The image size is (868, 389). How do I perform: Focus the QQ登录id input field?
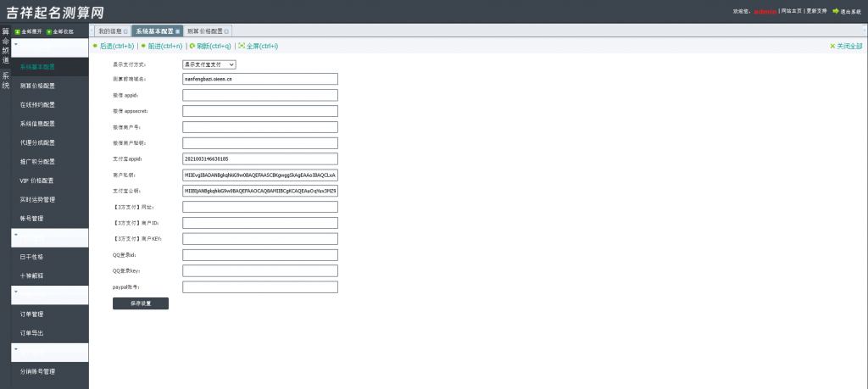point(260,255)
